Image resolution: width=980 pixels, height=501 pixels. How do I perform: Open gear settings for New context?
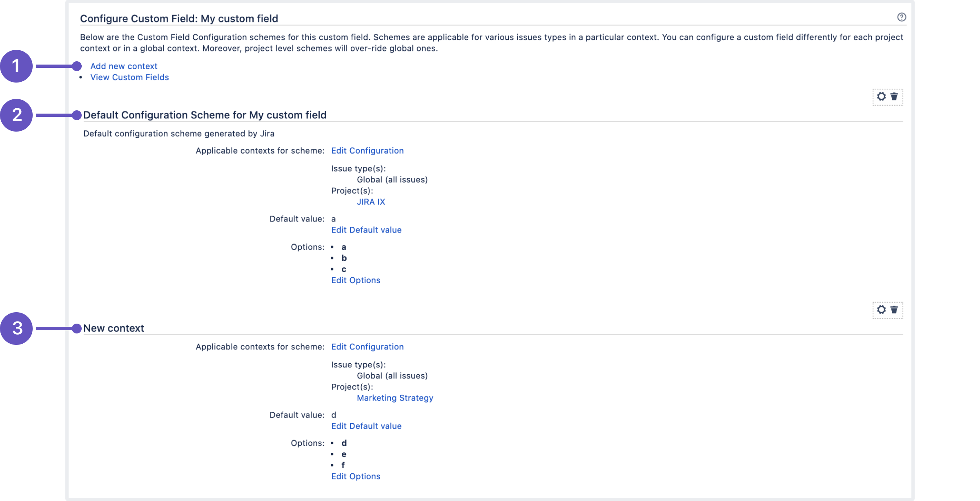coord(881,310)
